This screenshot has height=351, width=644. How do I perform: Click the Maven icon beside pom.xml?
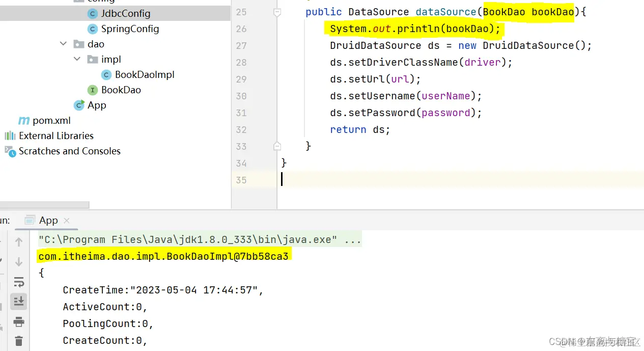point(24,121)
